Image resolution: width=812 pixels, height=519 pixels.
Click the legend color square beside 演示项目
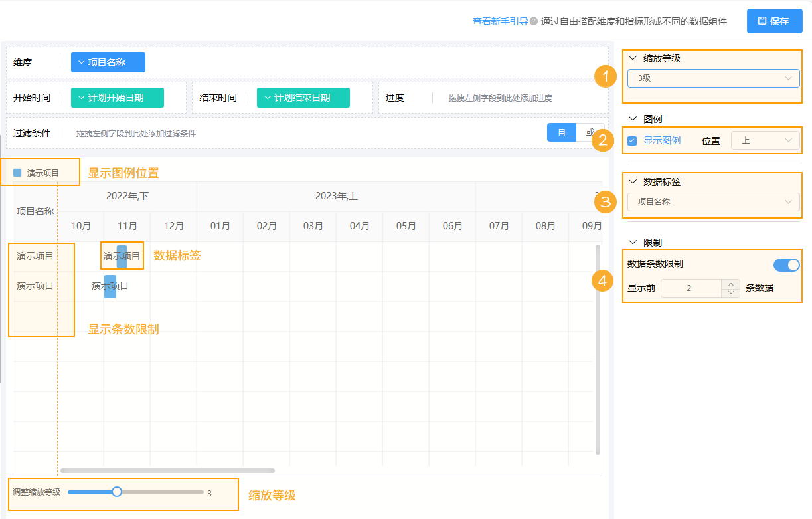[17, 171]
